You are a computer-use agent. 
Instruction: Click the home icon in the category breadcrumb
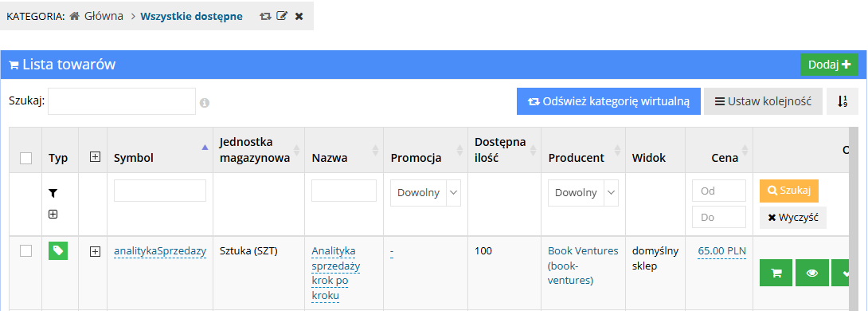[75, 16]
